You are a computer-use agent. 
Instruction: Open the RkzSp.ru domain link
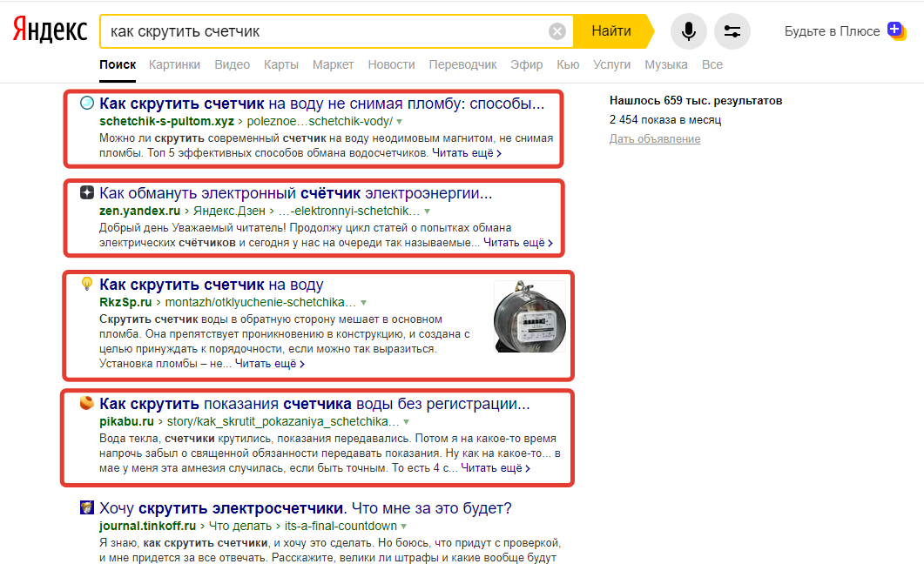[125, 302]
